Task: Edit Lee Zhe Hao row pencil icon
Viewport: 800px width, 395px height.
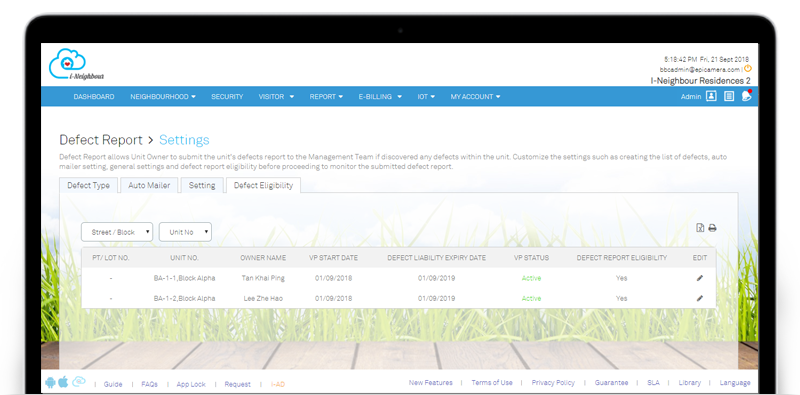Action: click(x=699, y=298)
